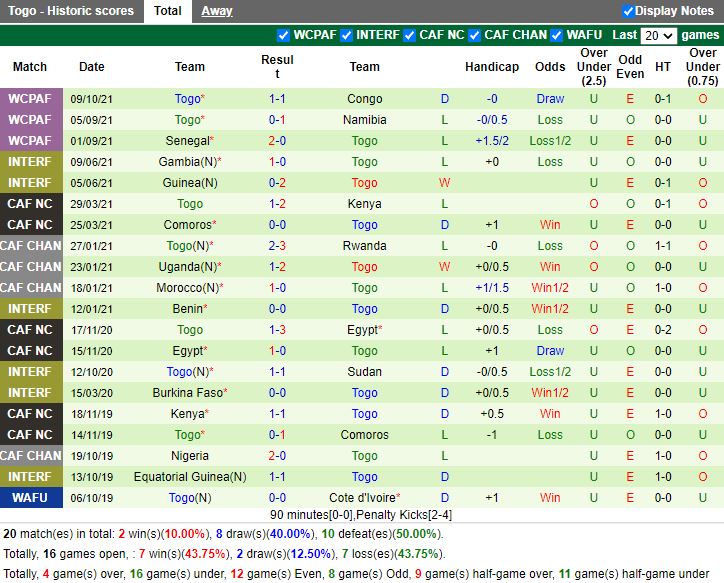Open Sudan team link
Screen dimensions: 724x583
pos(364,372)
